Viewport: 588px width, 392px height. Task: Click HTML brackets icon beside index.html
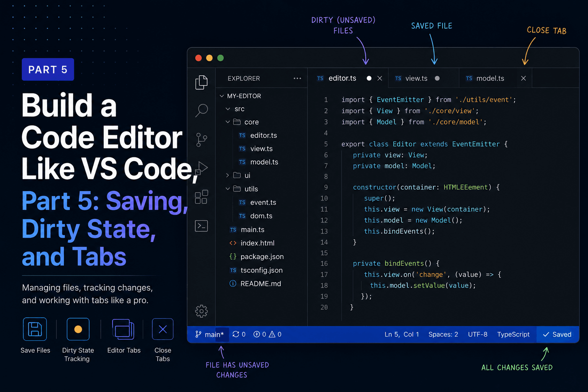pos(233,243)
